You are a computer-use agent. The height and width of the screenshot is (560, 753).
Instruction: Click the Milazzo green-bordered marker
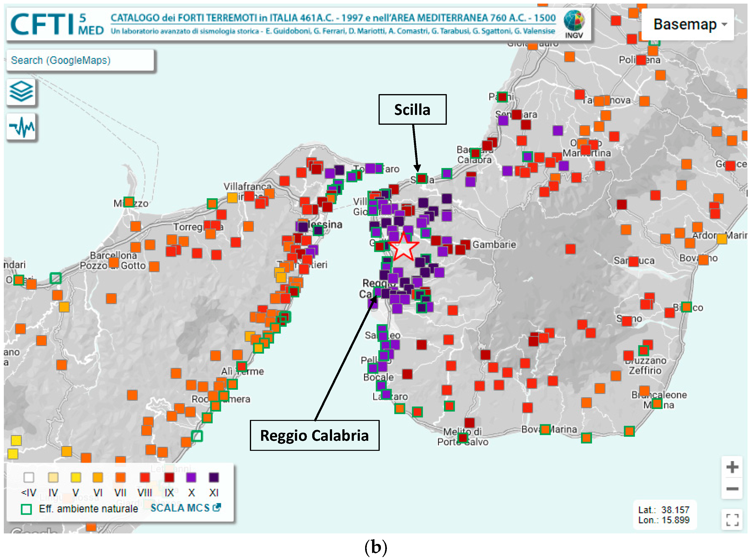click(x=129, y=202)
